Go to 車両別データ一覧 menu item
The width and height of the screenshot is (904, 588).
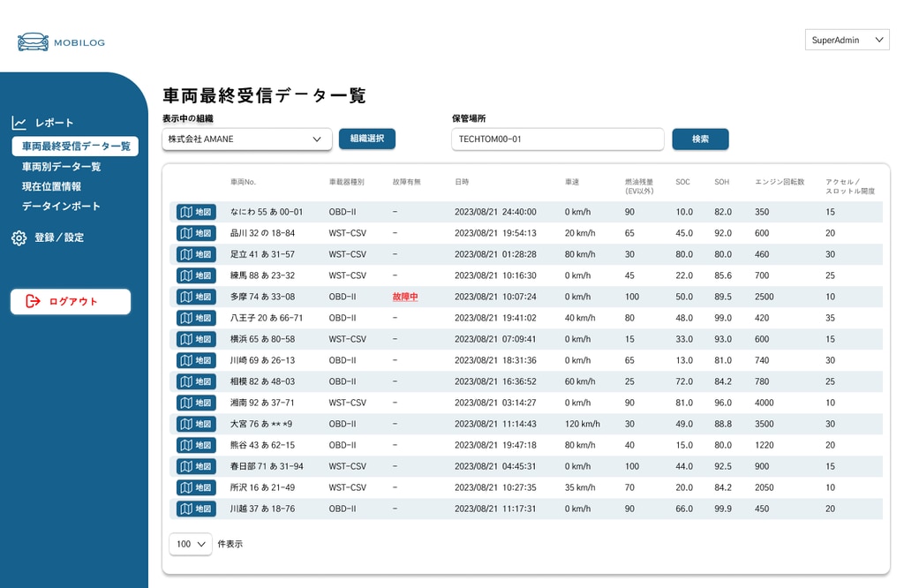61,167
